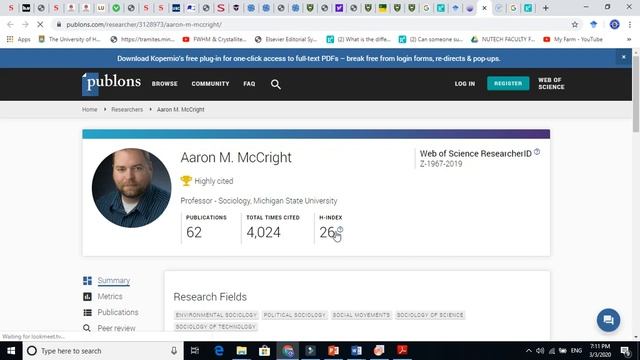Open the Publications sidebar section

(118, 312)
